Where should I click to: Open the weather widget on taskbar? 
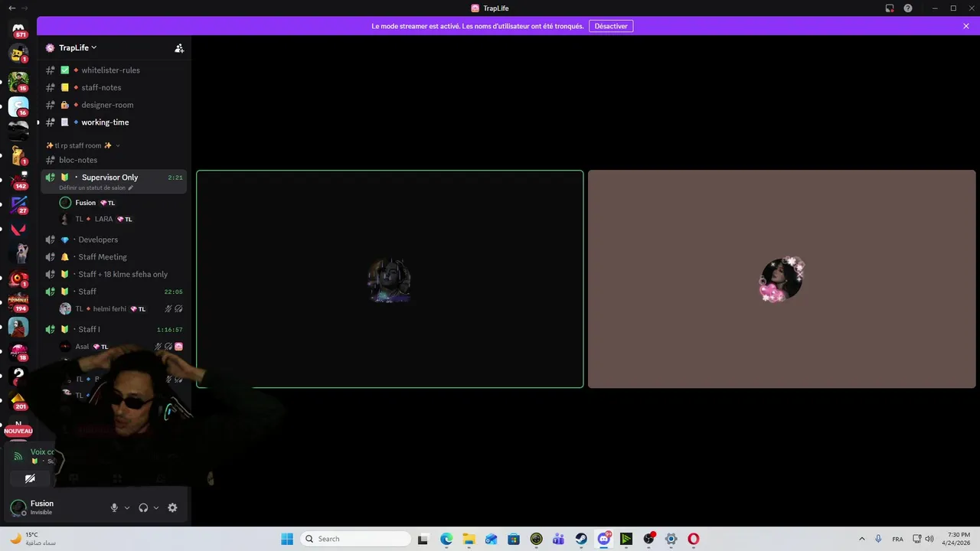[x=34, y=539]
